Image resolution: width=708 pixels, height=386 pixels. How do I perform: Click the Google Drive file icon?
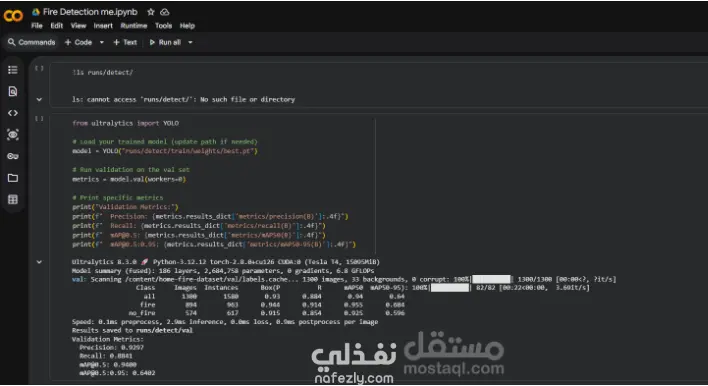[36, 12]
